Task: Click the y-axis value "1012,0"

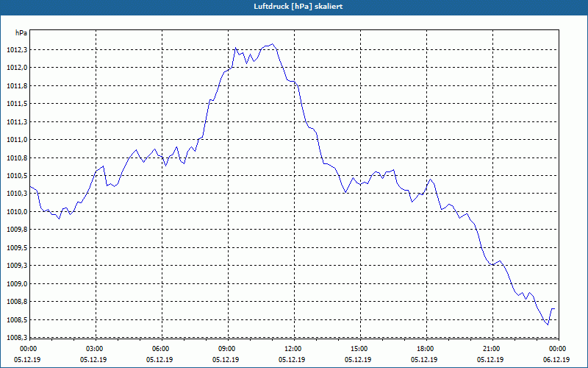Action: (17, 68)
